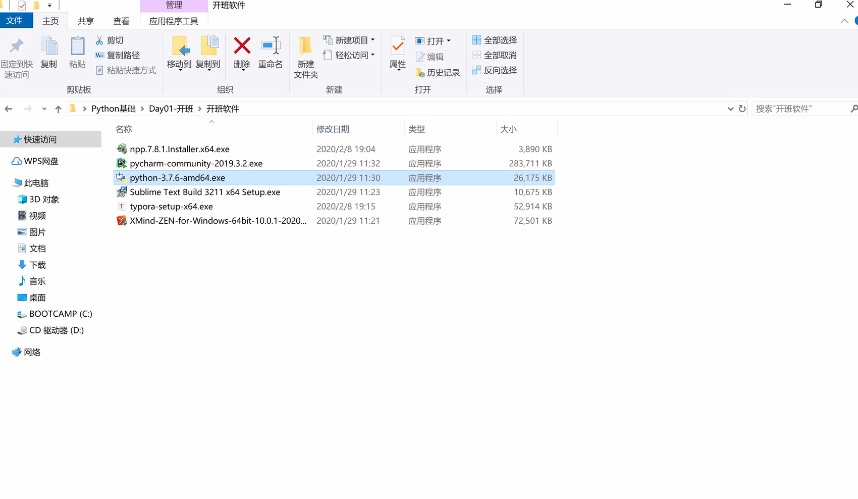Select pycharm-community-2019.3.2.exe file

[x=334, y=163]
